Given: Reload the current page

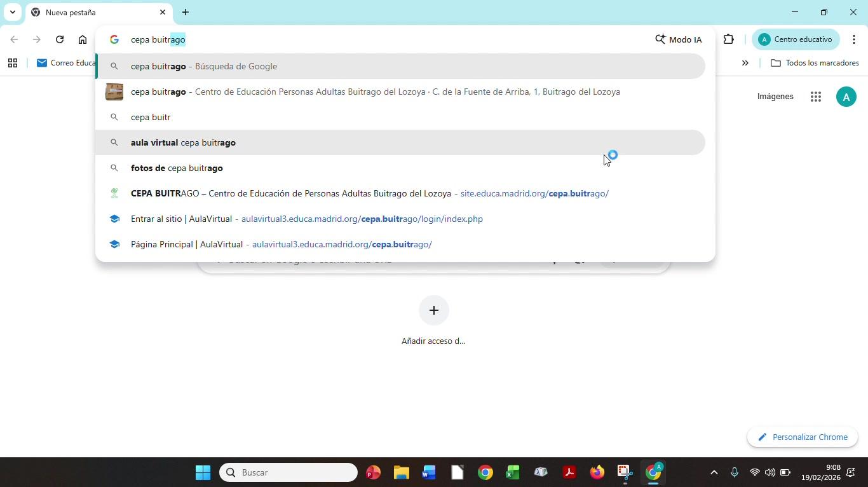Looking at the screenshot, I should [60, 39].
